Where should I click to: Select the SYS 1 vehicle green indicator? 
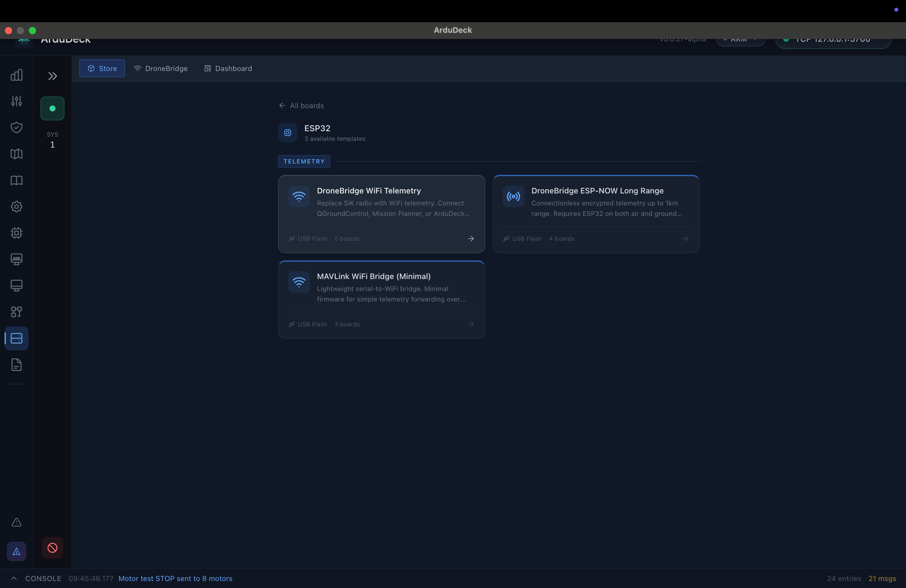(53, 109)
